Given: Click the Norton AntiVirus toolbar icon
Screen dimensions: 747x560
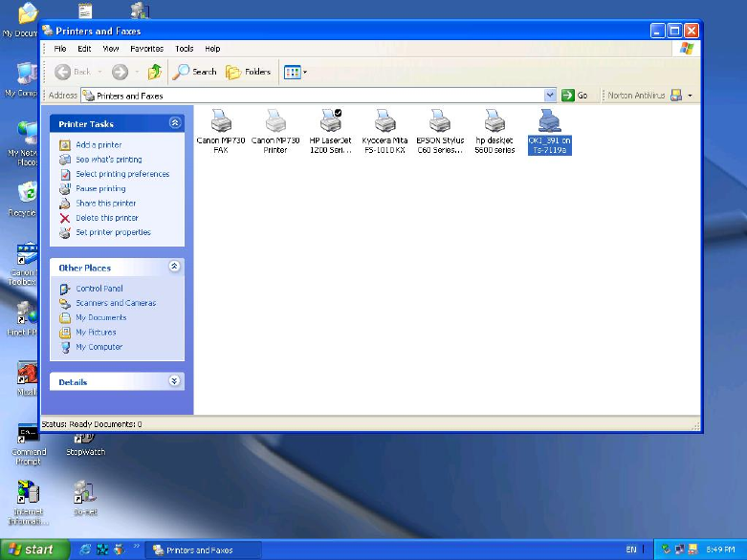Looking at the screenshot, I should coord(676,96).
